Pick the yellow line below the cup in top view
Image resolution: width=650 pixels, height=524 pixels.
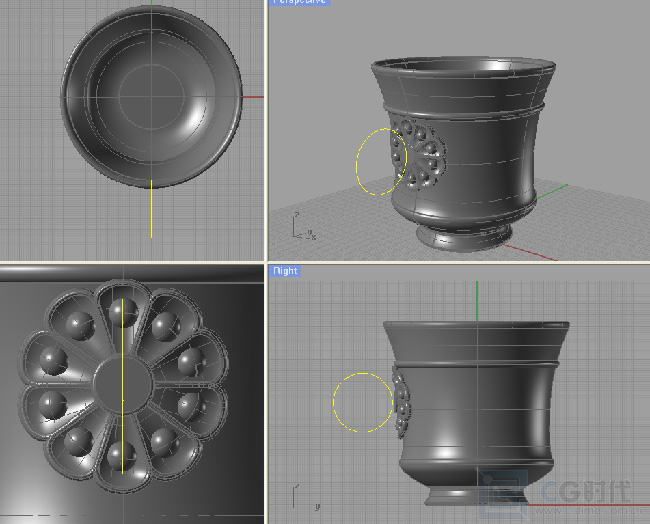pos(151,209)
